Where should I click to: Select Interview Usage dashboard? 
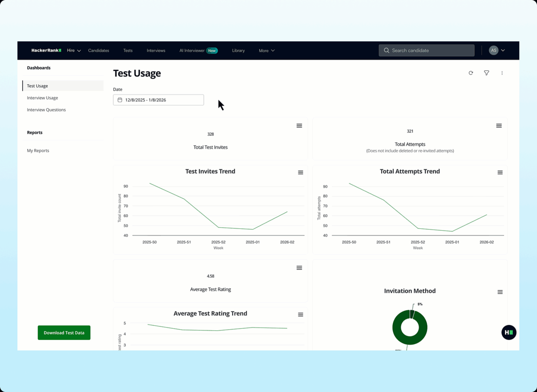pos(43,98)
